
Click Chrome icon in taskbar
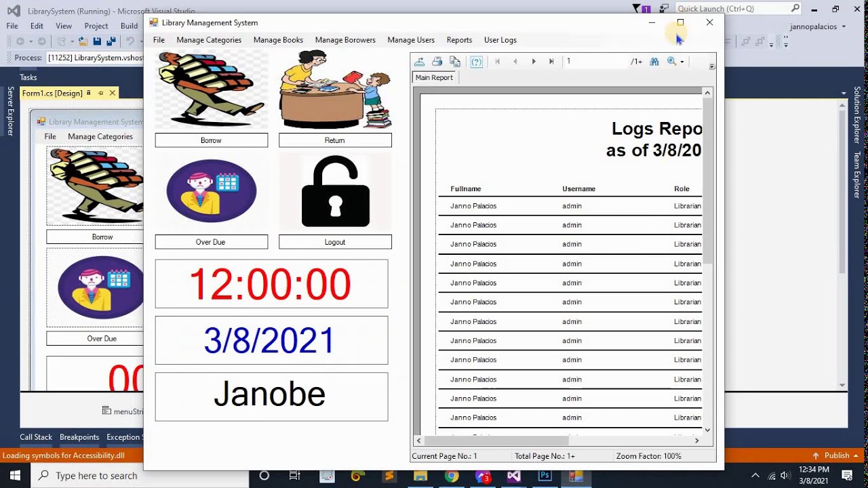click(x=451, y=476)
